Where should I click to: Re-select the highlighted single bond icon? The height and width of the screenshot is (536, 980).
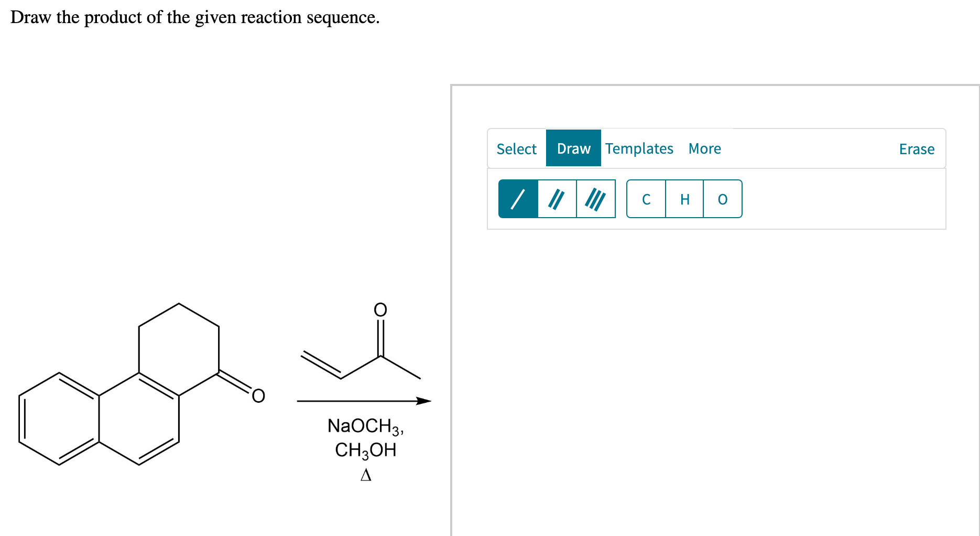(518, 198)
